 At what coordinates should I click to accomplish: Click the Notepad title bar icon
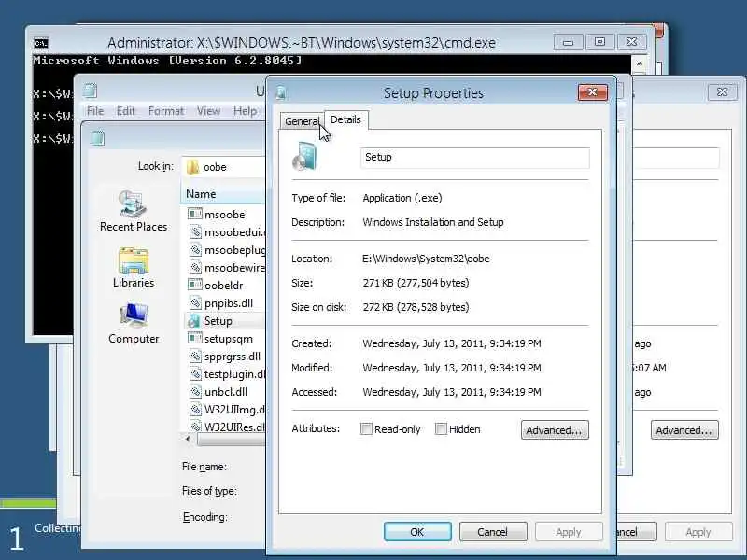(90, 90)
